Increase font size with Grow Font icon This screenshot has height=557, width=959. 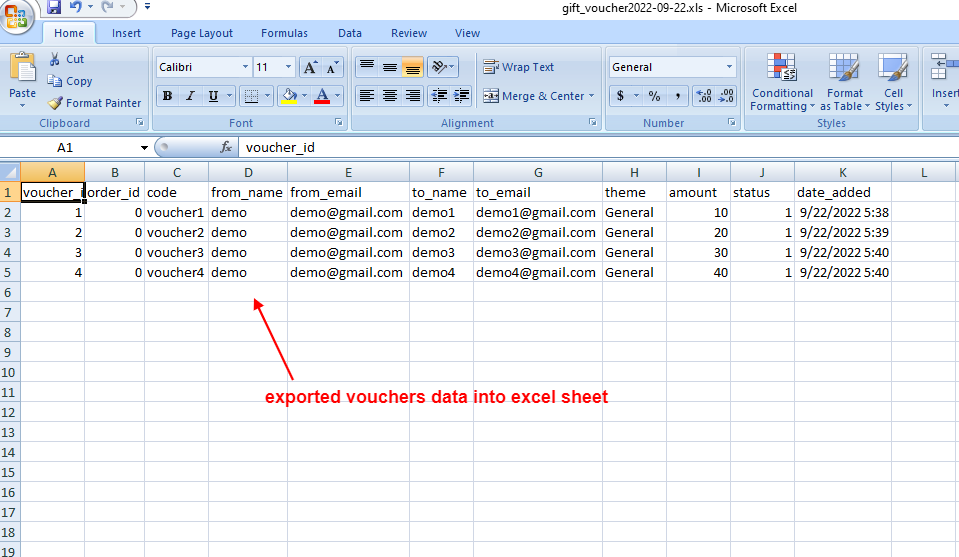(x=310, y=67)
